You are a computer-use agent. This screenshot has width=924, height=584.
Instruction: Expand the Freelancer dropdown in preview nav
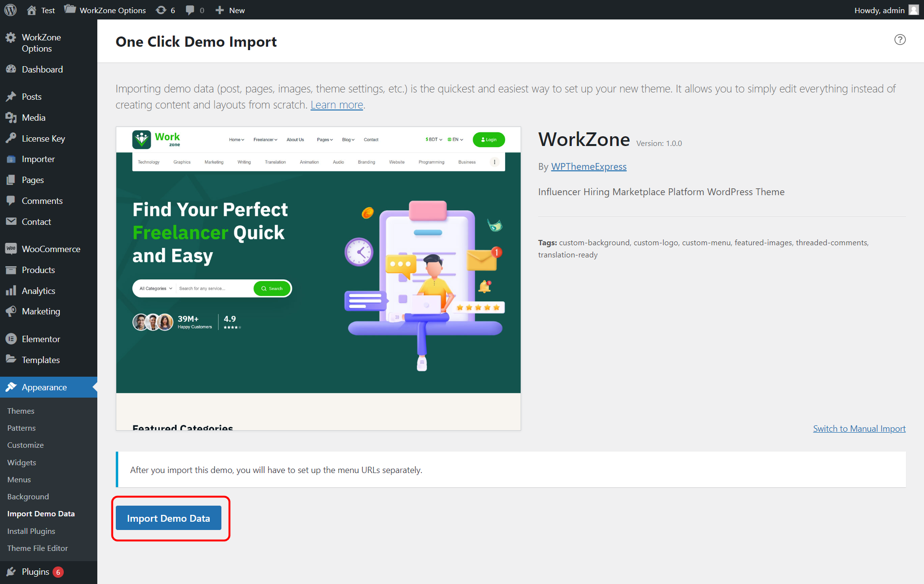coord(265,140)
